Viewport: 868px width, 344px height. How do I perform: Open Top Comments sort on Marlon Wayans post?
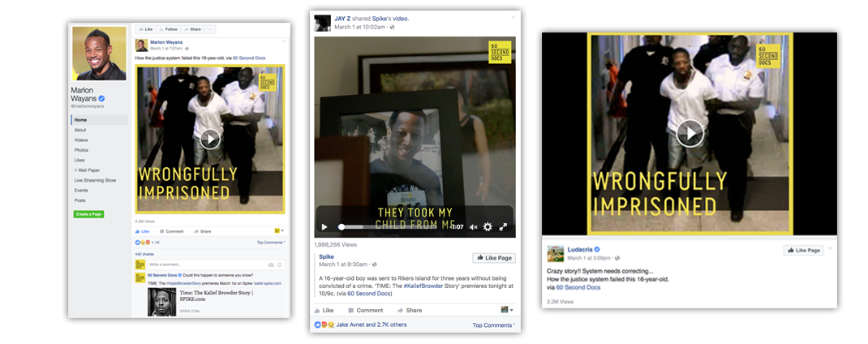pyautogui.click(x=271, y=243)
